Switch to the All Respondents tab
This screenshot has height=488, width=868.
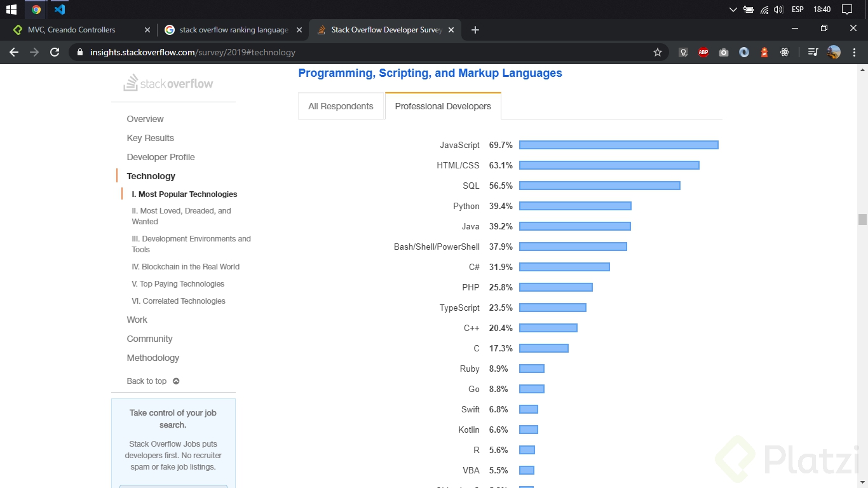pyautogui.click(x=341, y=106)
